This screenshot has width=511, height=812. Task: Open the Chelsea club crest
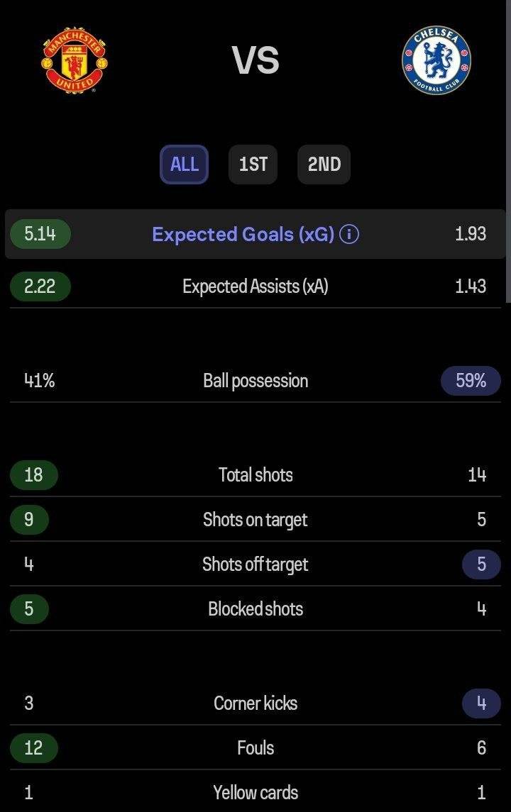(436, 60)
